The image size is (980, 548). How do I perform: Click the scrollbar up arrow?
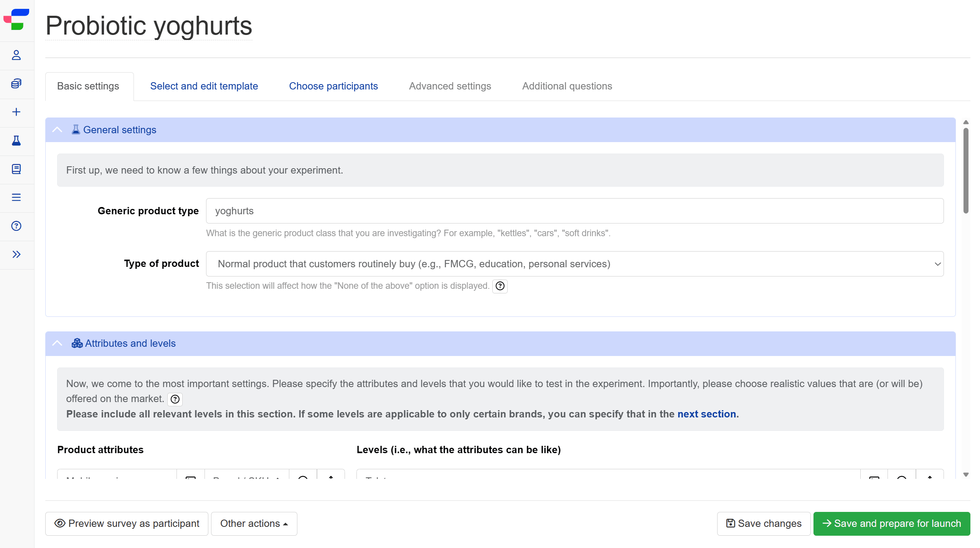[966, 123]
